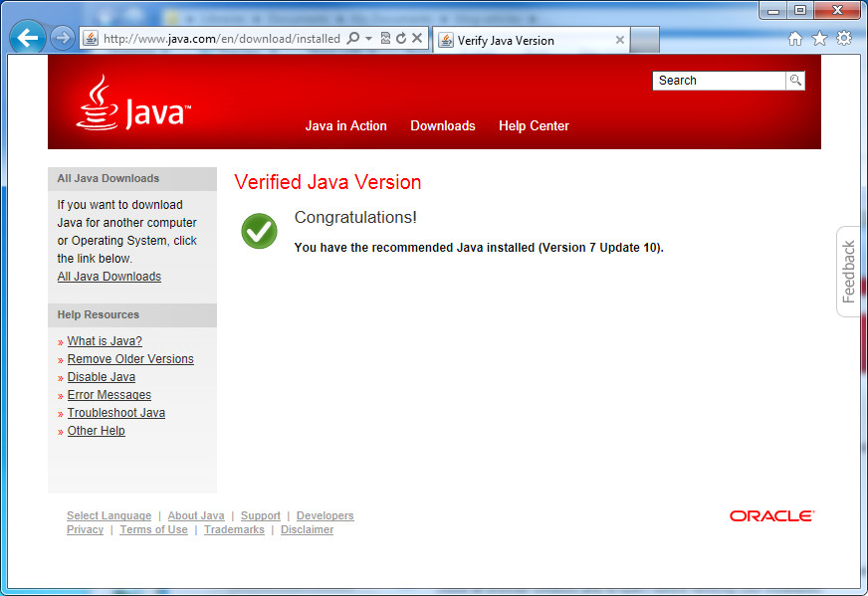Open the Home page with the house icon
This screenshot has width=868, height=596.
tap(794, 38)
